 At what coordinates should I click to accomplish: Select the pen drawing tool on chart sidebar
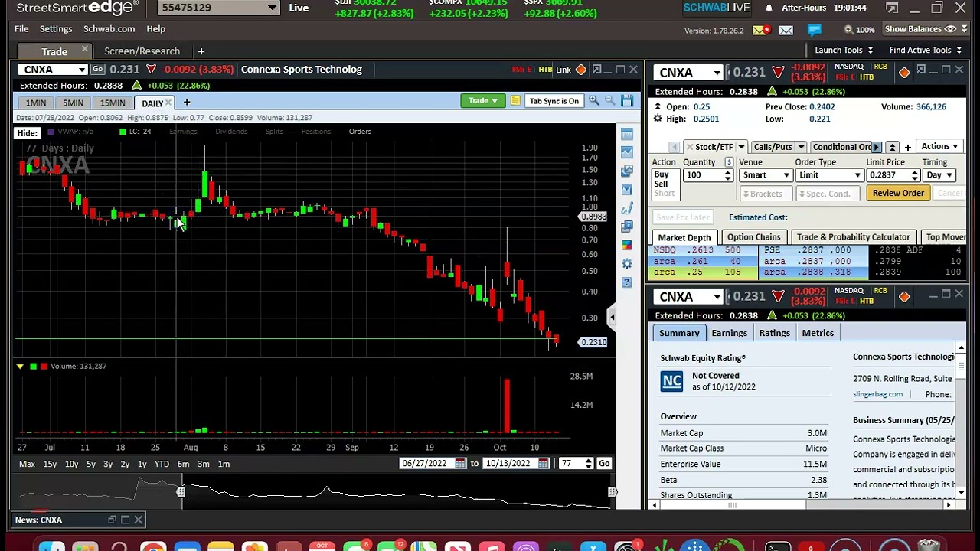pyautogui.click(x=627, y=208)
